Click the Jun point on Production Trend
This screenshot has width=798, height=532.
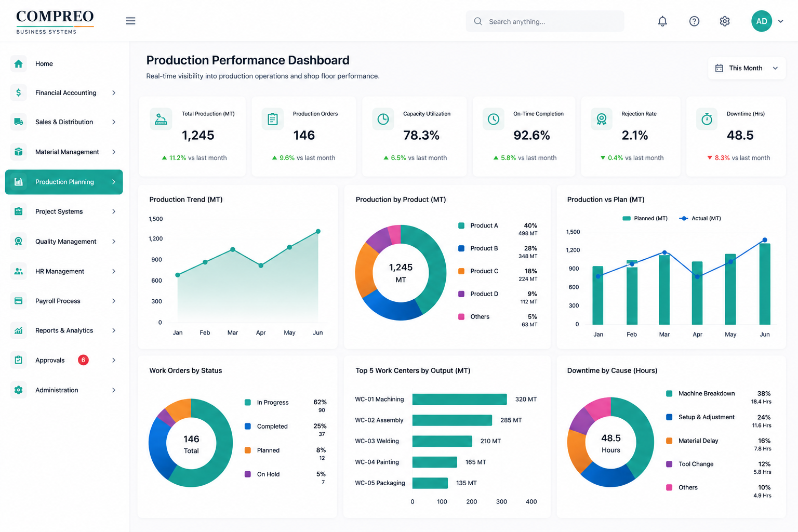coord(318,231)
